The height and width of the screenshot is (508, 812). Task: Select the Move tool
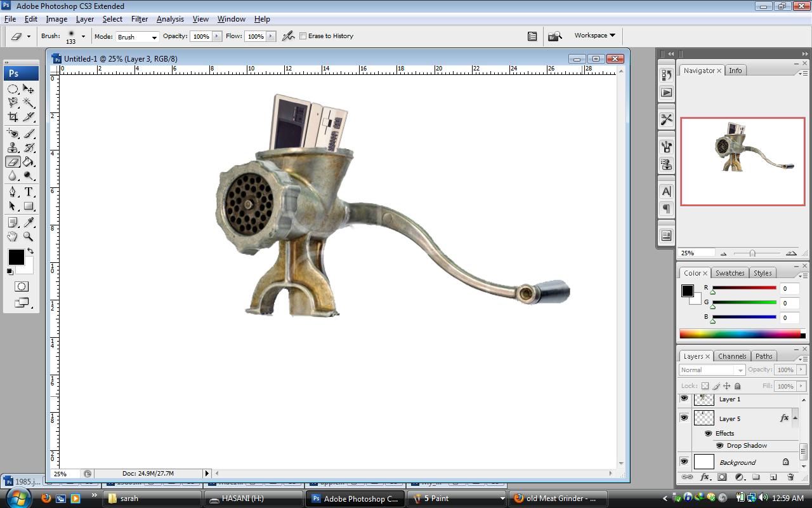point(29,89)
